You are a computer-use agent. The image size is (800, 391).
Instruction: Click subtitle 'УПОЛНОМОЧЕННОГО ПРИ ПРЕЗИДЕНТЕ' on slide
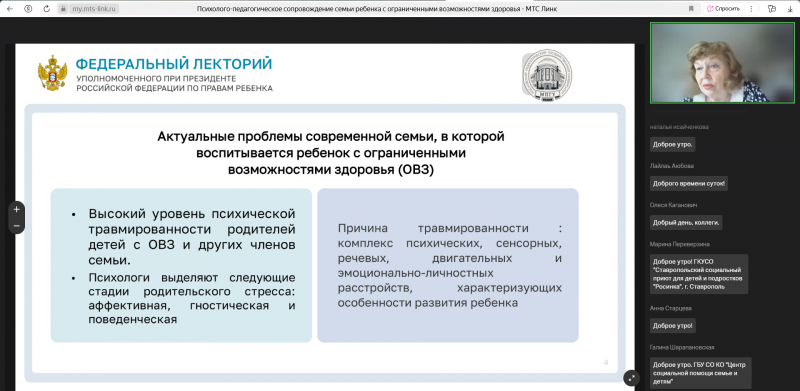tap(156, 79)
